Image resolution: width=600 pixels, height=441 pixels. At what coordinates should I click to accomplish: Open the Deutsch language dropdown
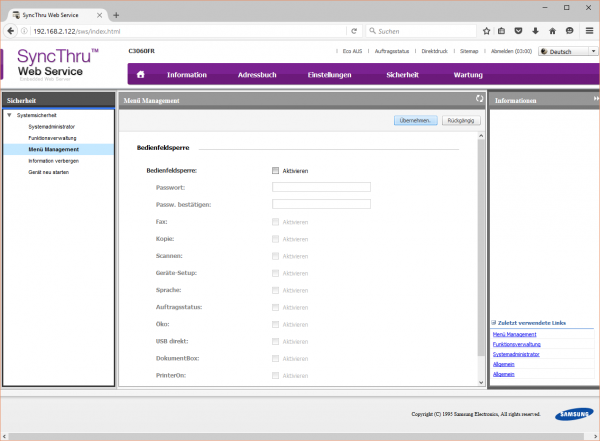coord(567,50)
